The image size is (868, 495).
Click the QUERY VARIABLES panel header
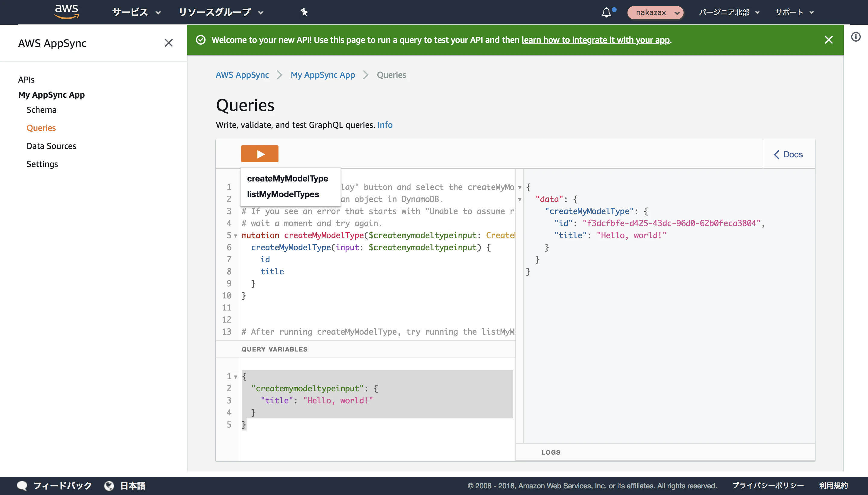tap(366, 349)
